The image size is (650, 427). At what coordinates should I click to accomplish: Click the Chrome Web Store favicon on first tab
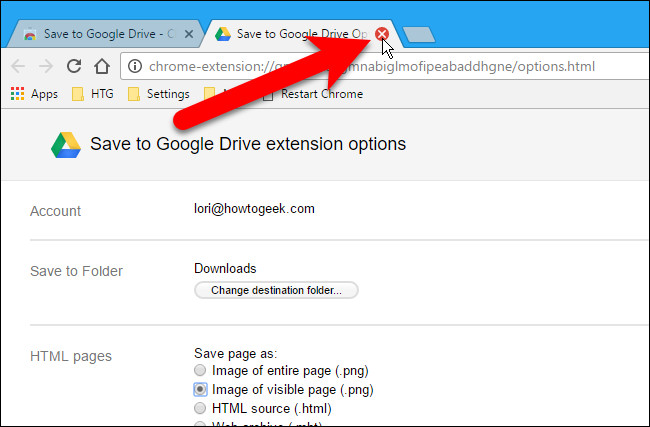30,34
